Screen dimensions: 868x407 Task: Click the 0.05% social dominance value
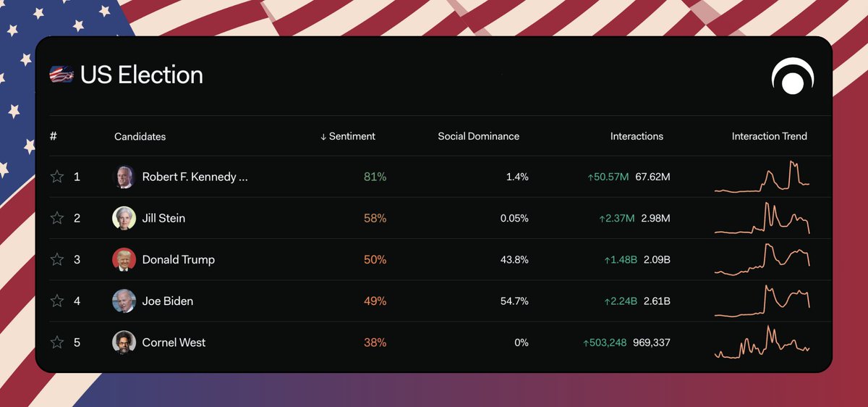(514, 218)
